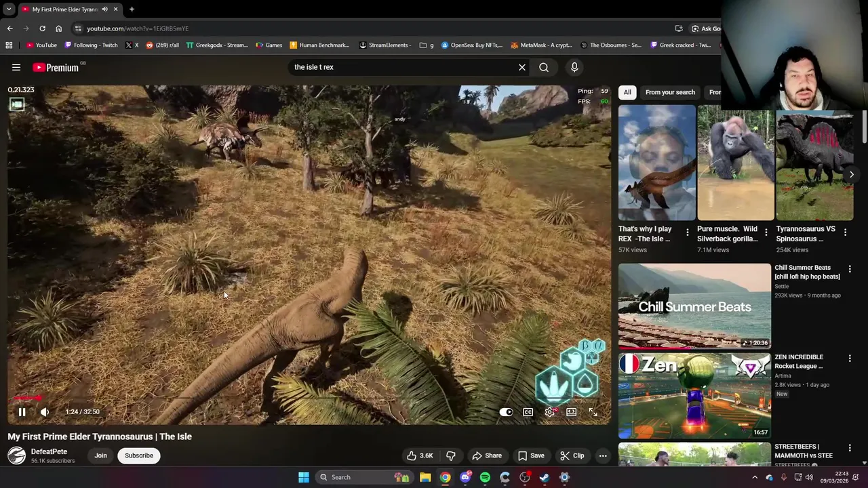Go to the browser home page
This screenshot has height=488, width=868.
click(58, 28)
